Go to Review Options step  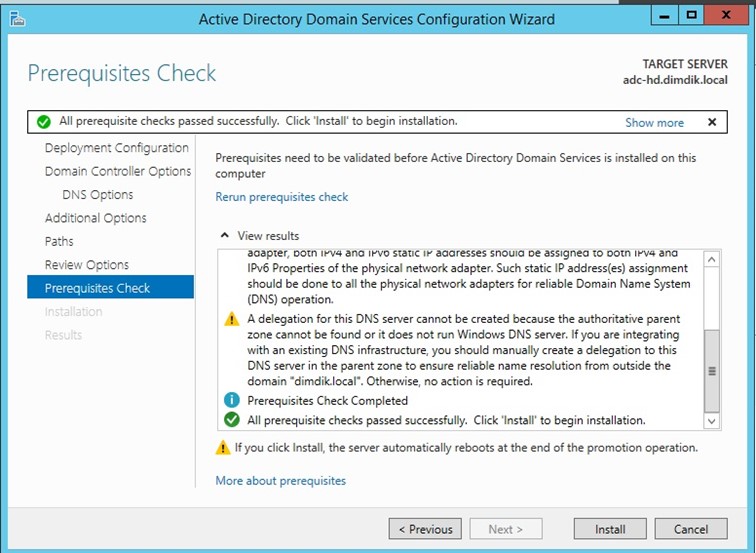pyautogui.click(x=87, y=265)
